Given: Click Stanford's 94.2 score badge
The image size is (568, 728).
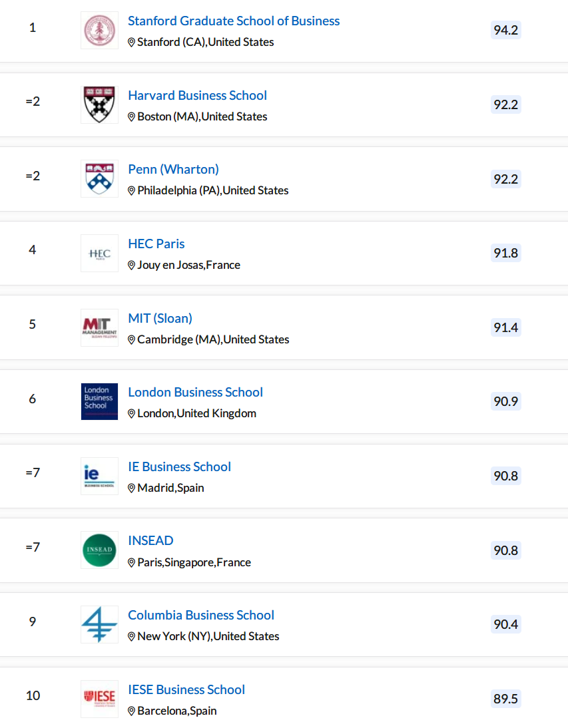Looking at the screenshot, I should 506,30.
